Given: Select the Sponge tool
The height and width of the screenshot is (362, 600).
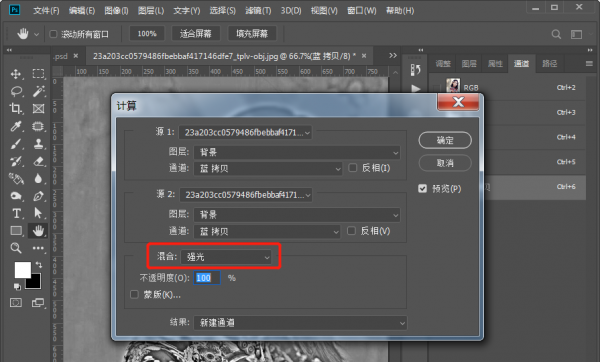Looking at the screenshot, I should tap(16, 196).
